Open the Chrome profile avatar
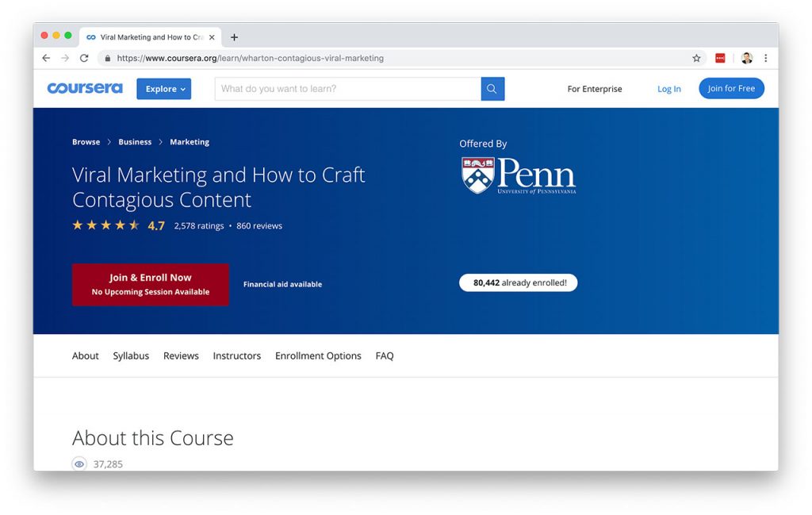This screenshot has height=515, width=812. 747,58
